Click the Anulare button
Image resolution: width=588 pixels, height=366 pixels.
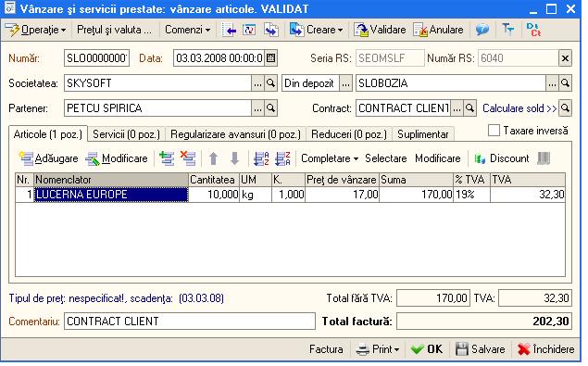click(x=438, y=30)
